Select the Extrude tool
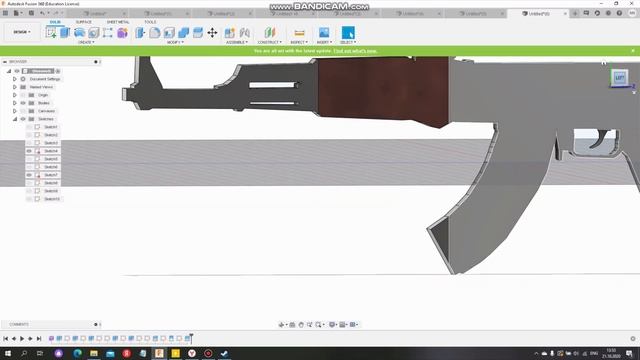 click(65, 33)
